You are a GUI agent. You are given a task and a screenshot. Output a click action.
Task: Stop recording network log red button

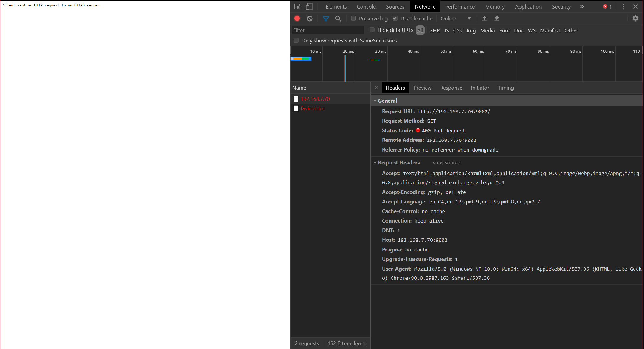[297, 18]
